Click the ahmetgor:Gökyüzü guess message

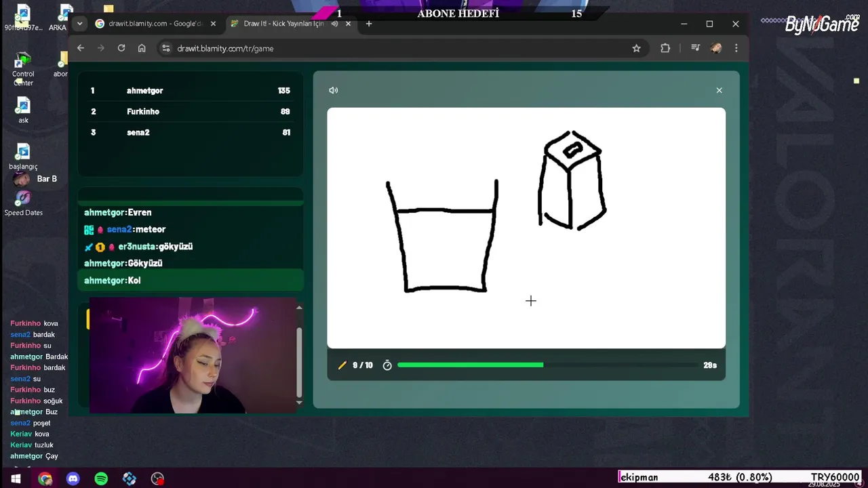(x=123, y=263)
